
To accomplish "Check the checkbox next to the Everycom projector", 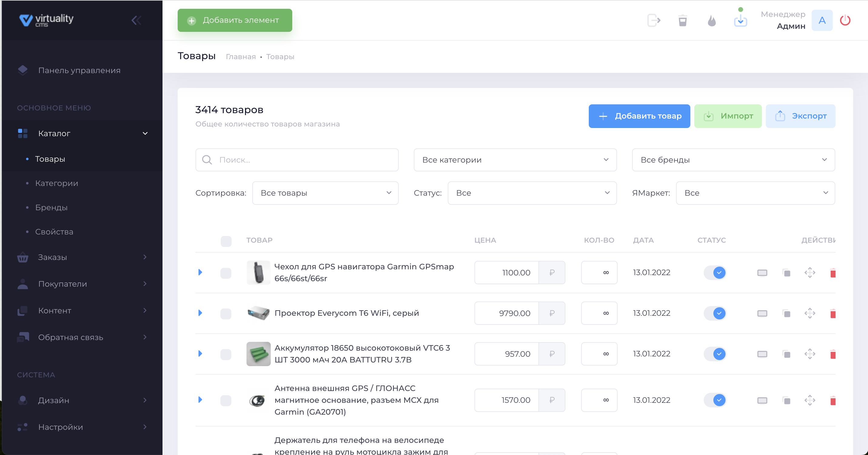I will pos(226,313).
